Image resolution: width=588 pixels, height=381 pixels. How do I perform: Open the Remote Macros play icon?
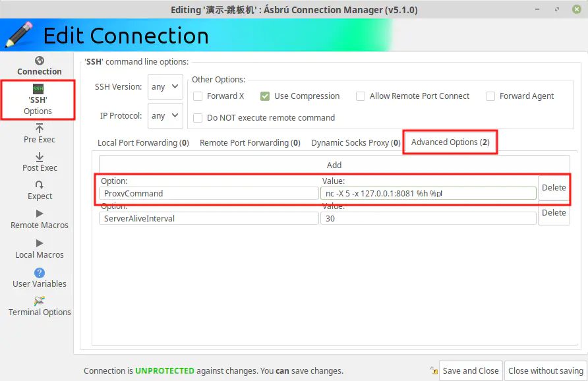point(40,214)
